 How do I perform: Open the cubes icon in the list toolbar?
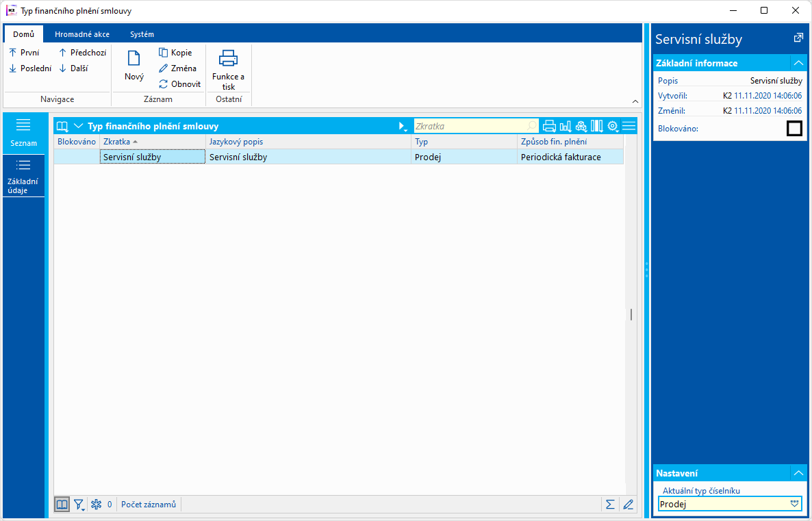pos(581,126)
